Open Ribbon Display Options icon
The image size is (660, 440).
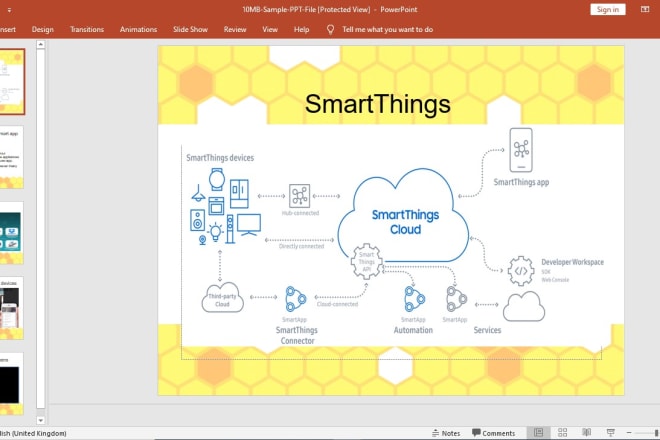(645, 9)
